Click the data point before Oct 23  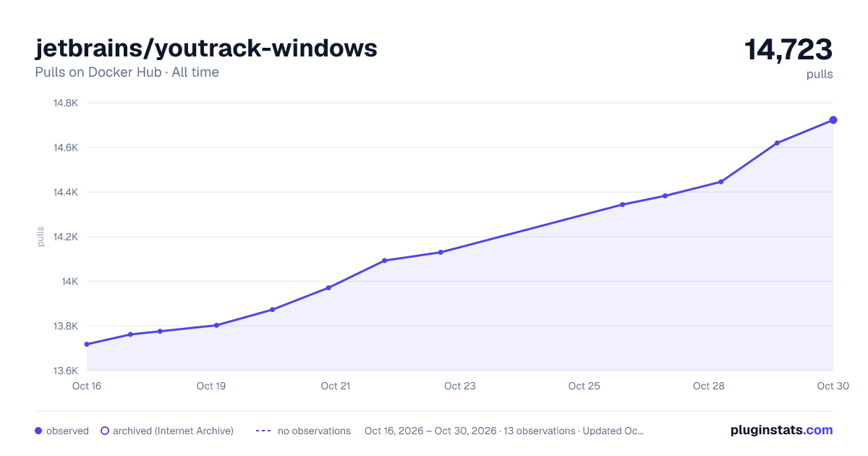pyautogui.click(x=441, y=252)
